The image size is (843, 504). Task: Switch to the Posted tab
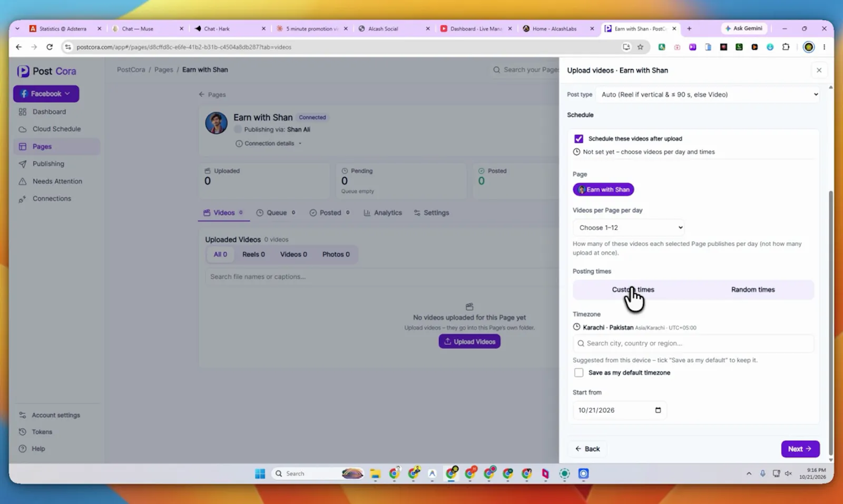pyautogui.click(x=330, y=213)
